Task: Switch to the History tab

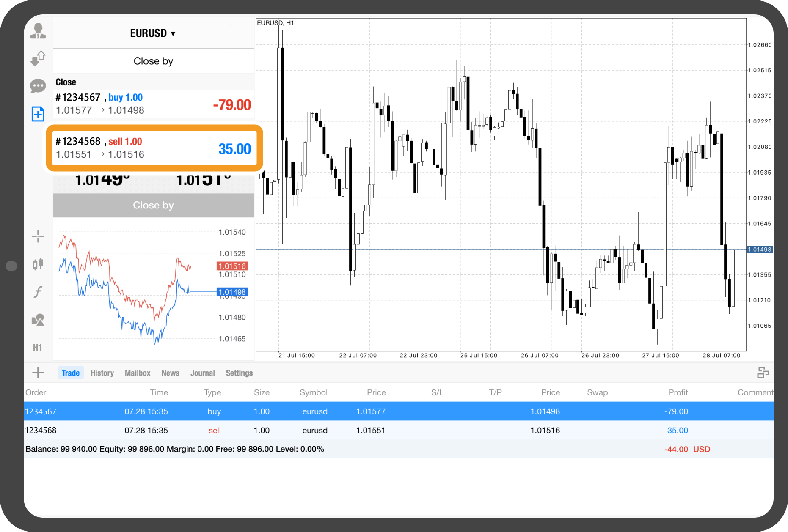Action: tap(102, 373)
